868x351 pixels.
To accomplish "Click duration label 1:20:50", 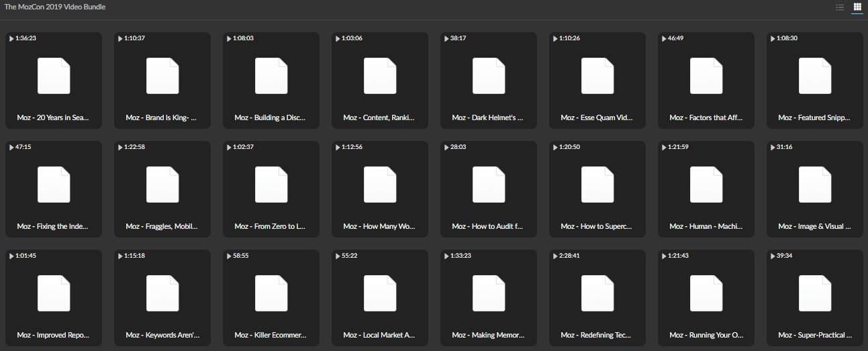I will 569,147.
